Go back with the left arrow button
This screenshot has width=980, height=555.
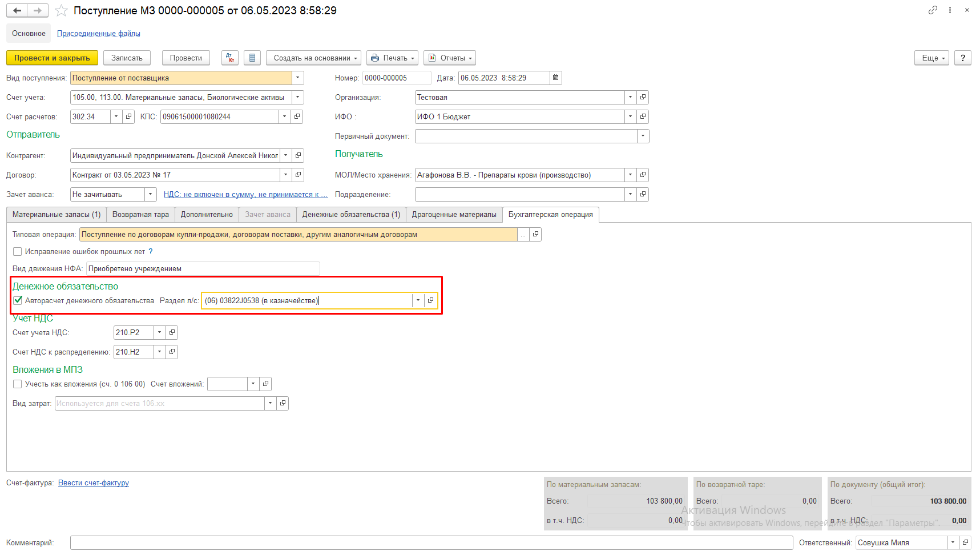[x=17, y=10]
